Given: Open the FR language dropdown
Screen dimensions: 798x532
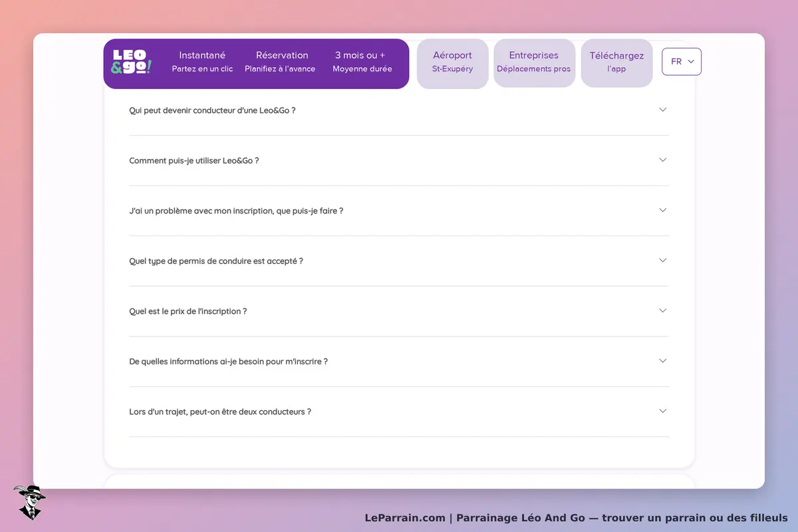Looking at the screenshot, I should 682,62.
